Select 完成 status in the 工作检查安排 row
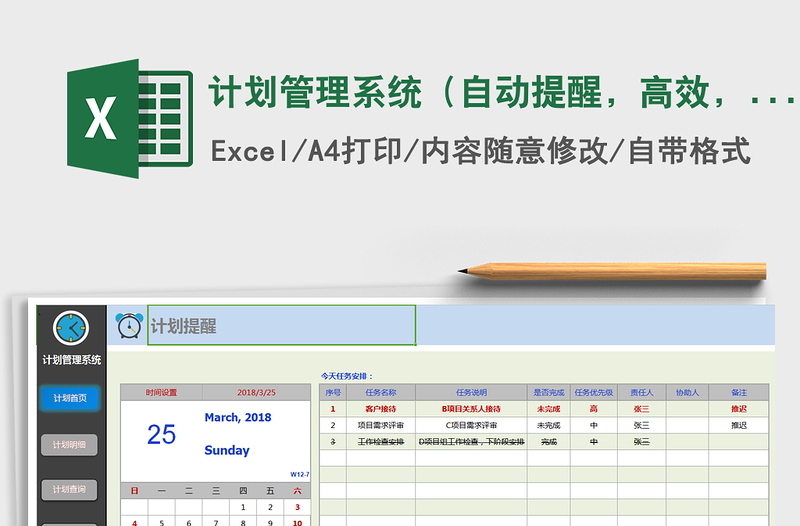Viewport: 800px width, 526px height. pos(548,442)
